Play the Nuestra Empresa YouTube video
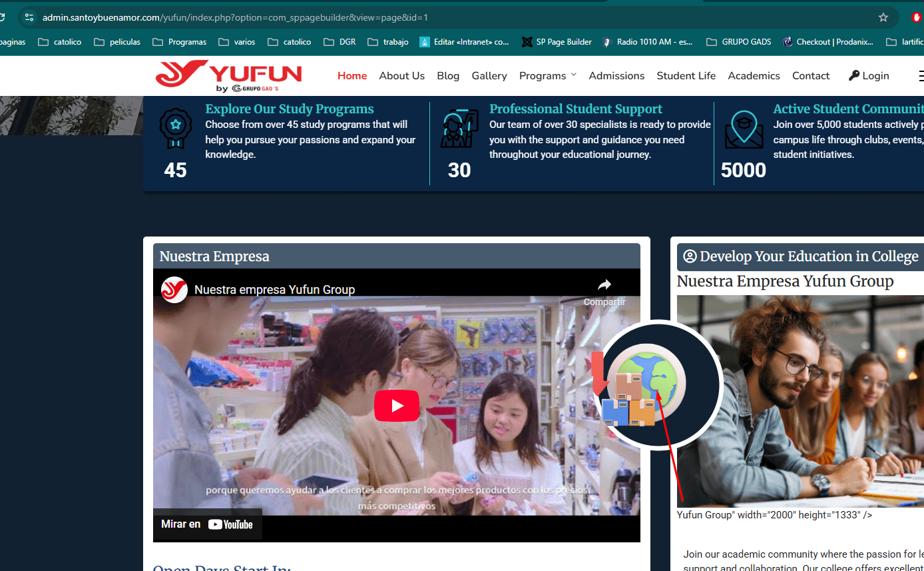 [397, 405]
